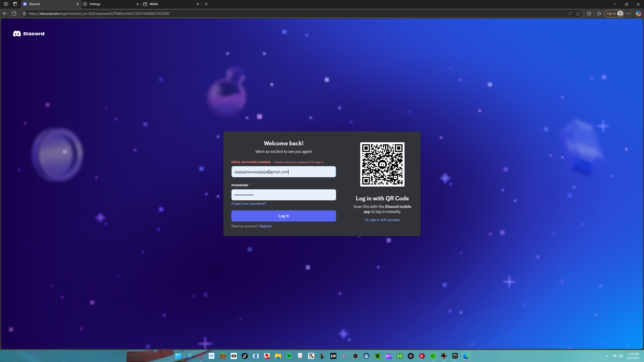Open the browser Settings and more menu
Screen dimensions: 644x362
(629, 14)
